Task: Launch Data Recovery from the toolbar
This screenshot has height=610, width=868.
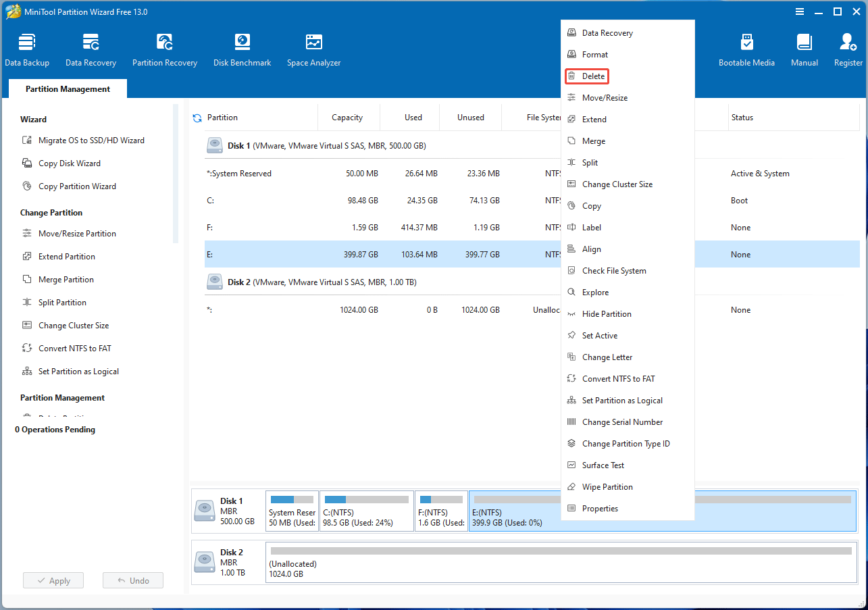Action: [x=91, y=51]
